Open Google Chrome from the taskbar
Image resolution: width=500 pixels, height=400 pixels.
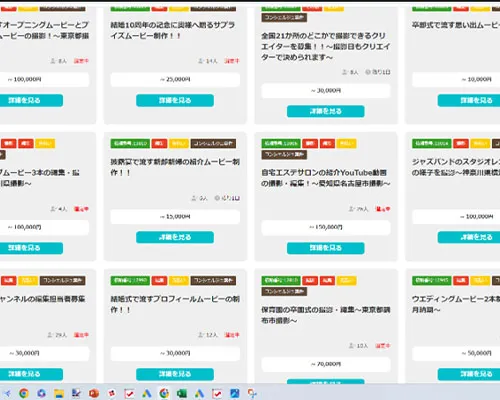tap(24, 394)
